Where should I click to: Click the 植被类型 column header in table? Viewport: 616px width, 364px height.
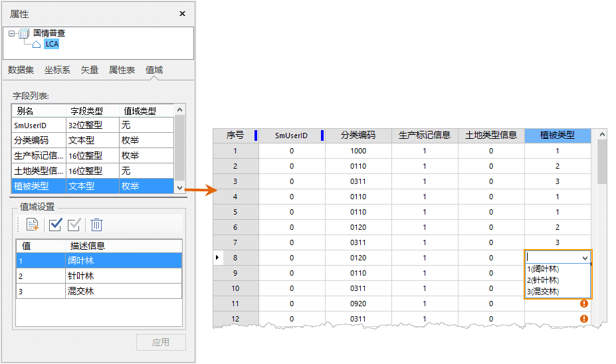(558, 136)
